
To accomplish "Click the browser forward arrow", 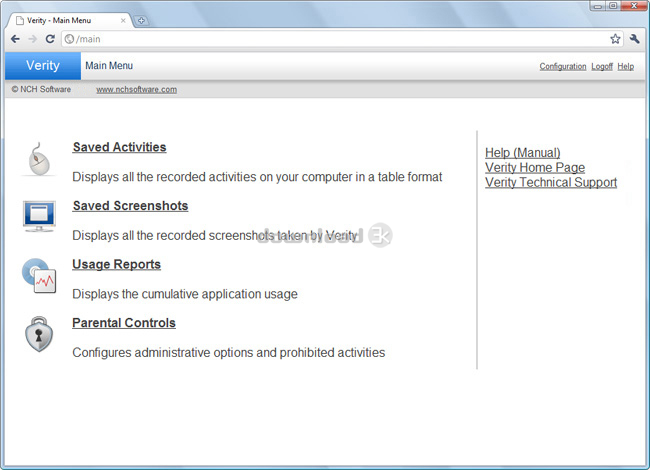I will coord(32,39).
